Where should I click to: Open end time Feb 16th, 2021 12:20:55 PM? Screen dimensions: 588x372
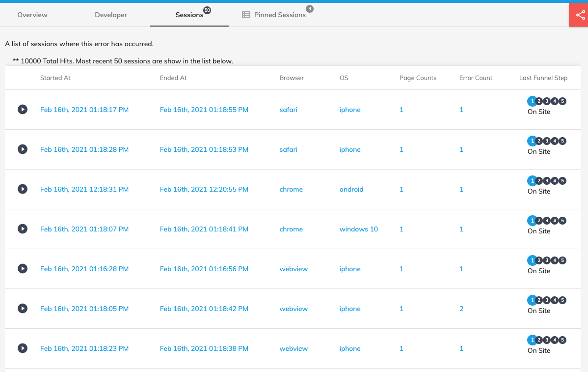[204, 189]
